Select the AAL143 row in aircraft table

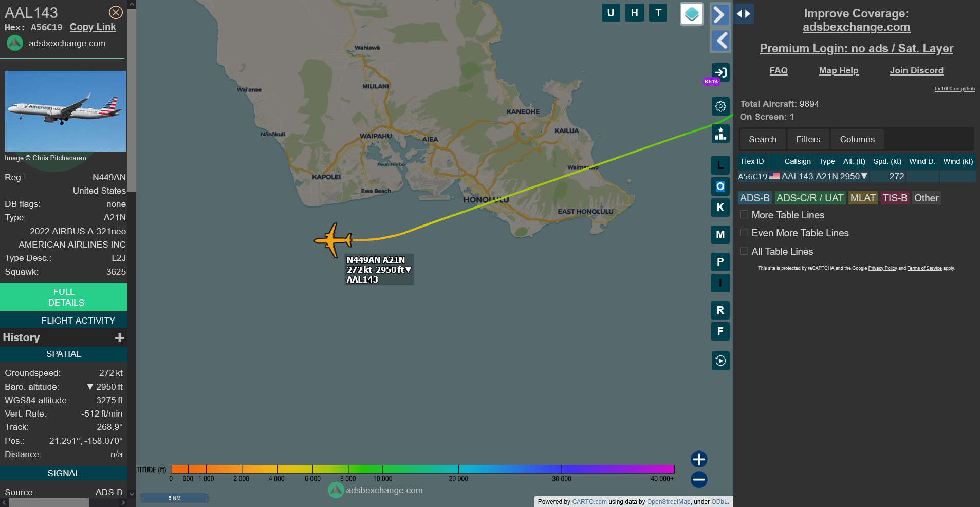857,176
